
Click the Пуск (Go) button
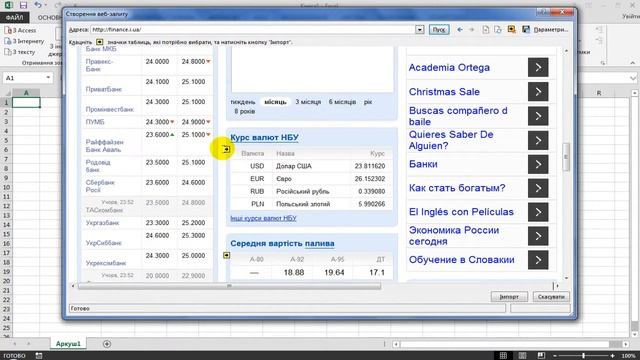(439, 29)
